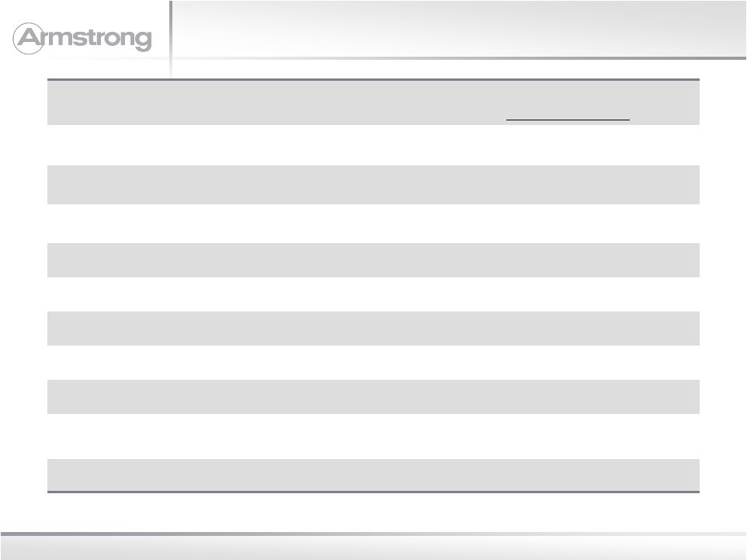Click the fourth white row of the table
Screen dimensions: 747x560
(373, 363)
